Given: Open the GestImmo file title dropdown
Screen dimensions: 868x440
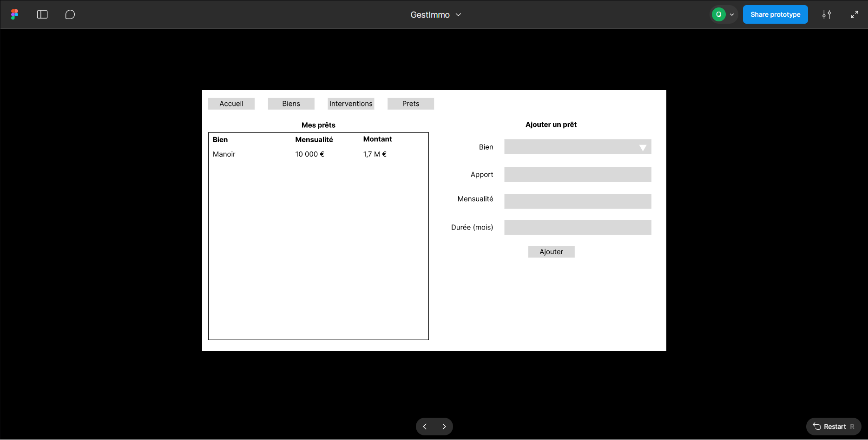Looking at the screenshot, I should point(435,15).
